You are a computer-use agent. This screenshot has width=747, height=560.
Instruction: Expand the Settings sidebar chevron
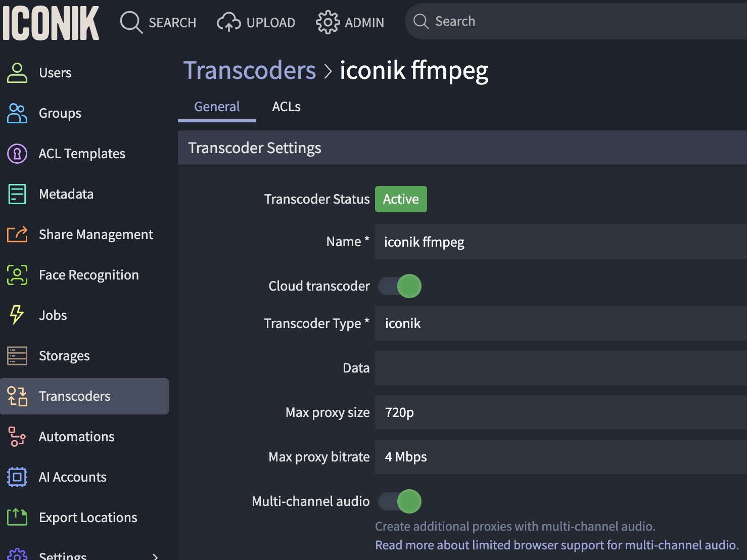[155, 556]
